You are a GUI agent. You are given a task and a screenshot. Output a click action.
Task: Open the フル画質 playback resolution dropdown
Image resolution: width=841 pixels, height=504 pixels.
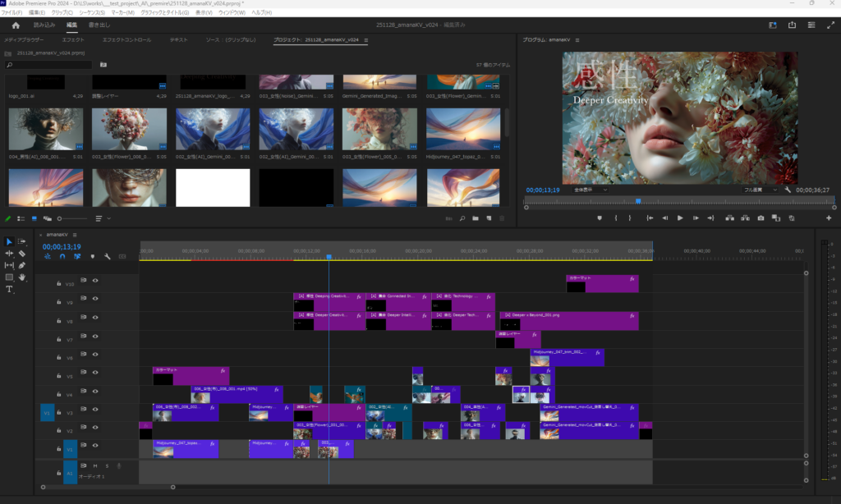coord(760,190)
